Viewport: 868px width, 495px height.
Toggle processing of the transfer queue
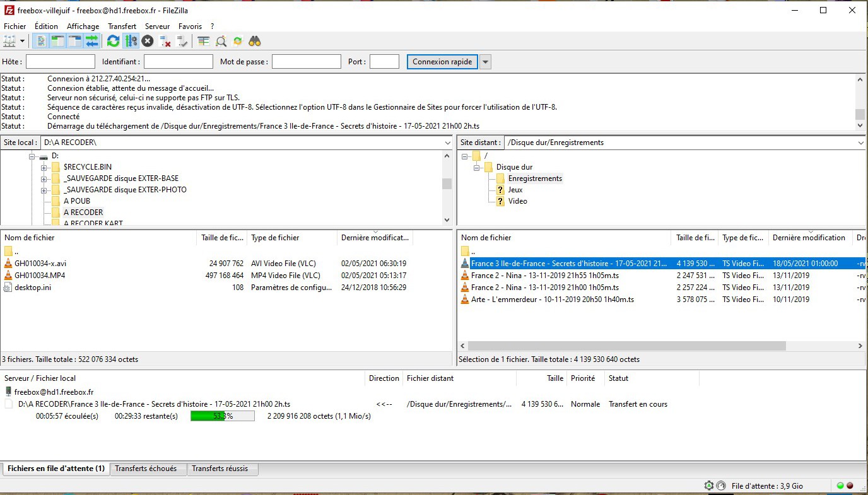click(x=131, y=41)
